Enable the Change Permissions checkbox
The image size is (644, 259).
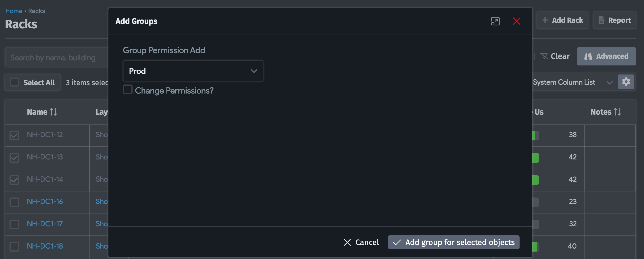pos(128,90)
